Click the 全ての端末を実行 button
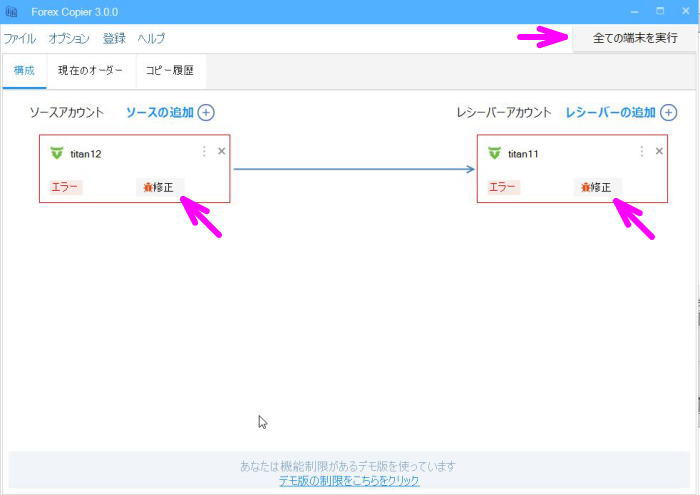 [x=634, y=38]
